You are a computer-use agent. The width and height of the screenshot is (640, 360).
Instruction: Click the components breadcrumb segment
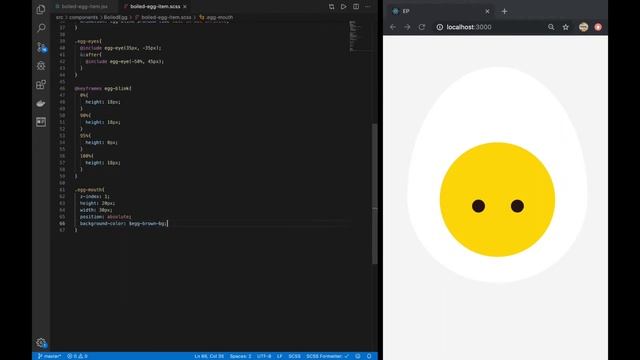tap(83, 17)
